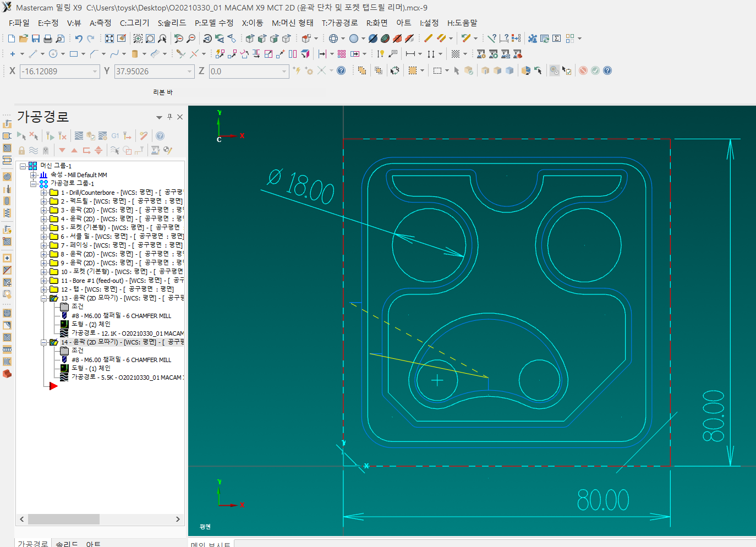Click the Create rectangle icon
756x547 pixels.
(74, 54)
